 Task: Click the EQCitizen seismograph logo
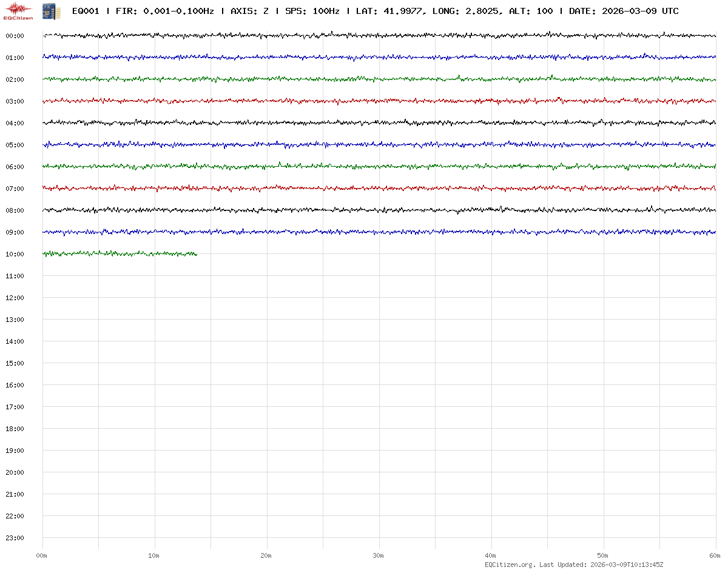pyautogui.click(x=18, y=11)
